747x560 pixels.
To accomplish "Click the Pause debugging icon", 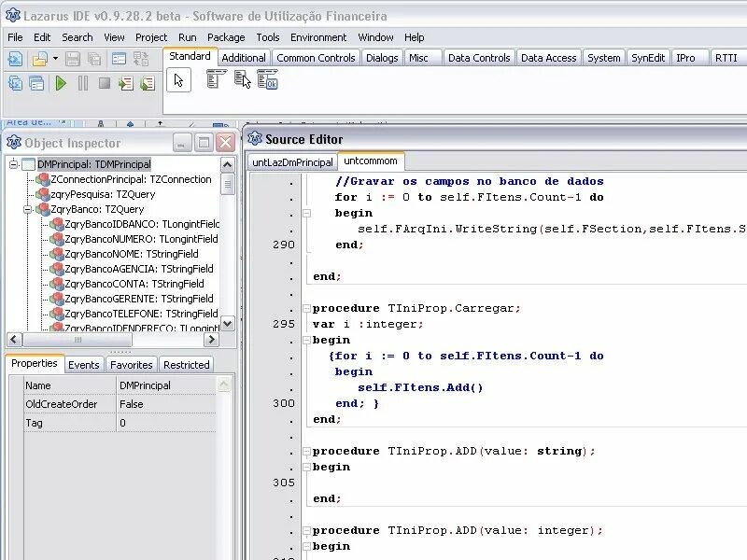I will [83, 83].
